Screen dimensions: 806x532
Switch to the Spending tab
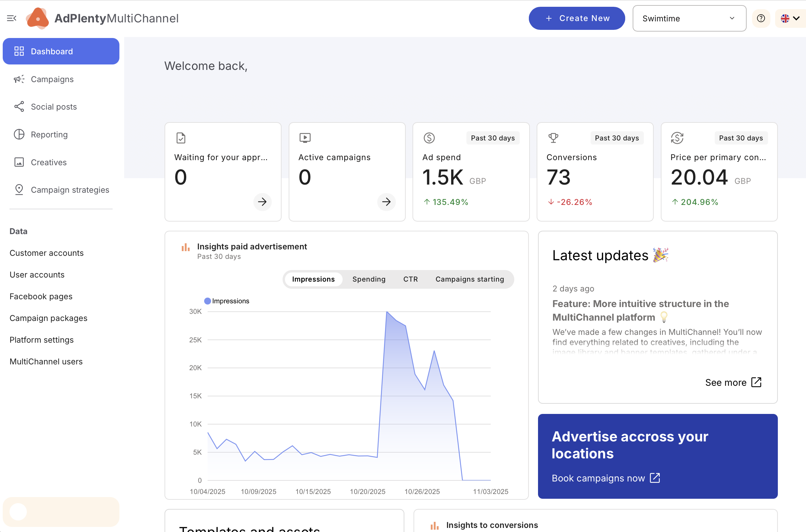369,279
